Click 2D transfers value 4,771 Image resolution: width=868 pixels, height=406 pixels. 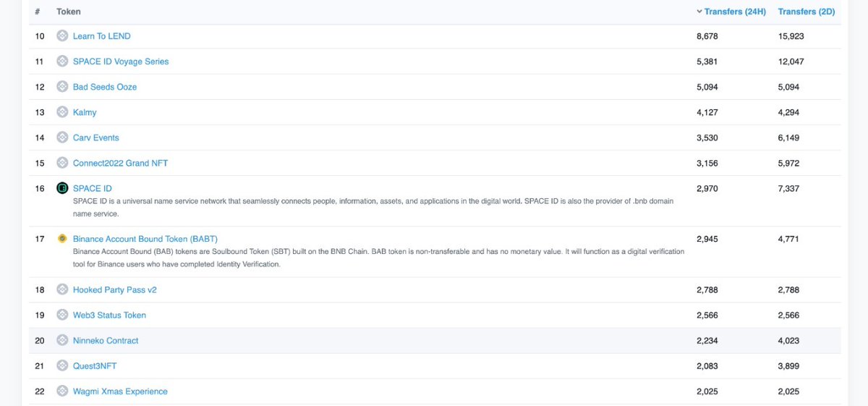789,239
